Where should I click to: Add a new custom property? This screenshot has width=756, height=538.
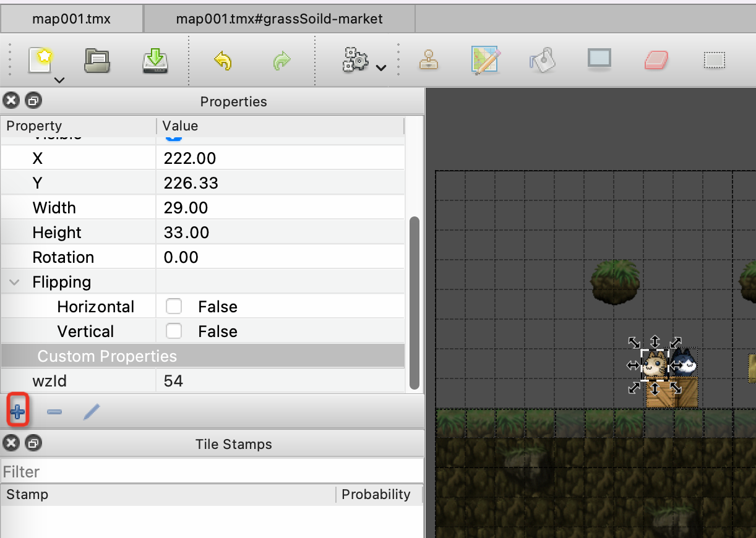(17, 410)
